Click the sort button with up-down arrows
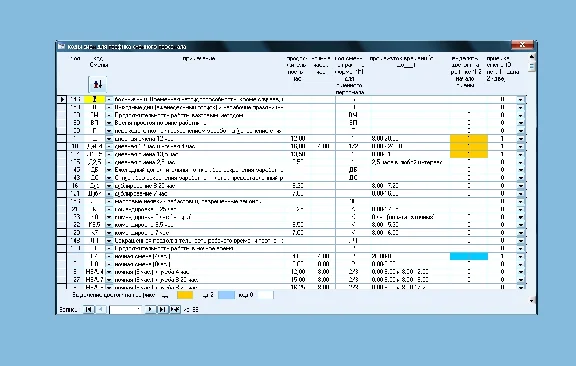 click(97, 84)
